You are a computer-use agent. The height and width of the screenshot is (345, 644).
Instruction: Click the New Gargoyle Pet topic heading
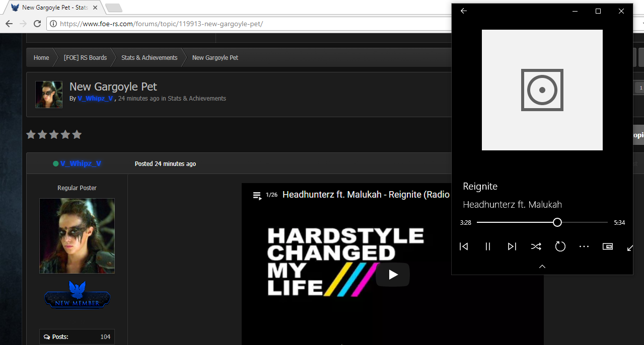coord(113,87)
